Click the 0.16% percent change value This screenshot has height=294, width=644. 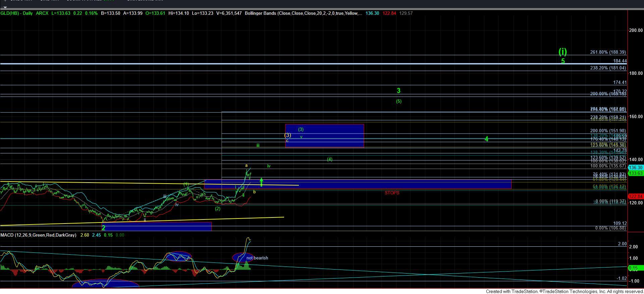pos(91,13)
